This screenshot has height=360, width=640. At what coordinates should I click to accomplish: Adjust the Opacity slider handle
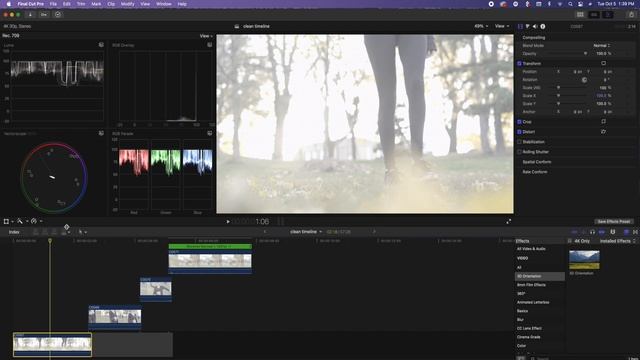(x=585, y=53)
